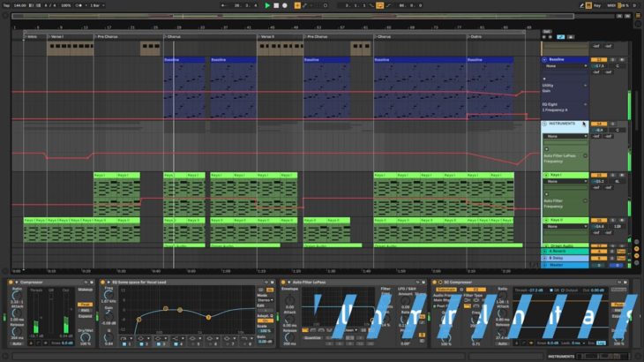Click the EQ Eight Freq knob
Screen dimensions: 644x362
tap(109, 295)
